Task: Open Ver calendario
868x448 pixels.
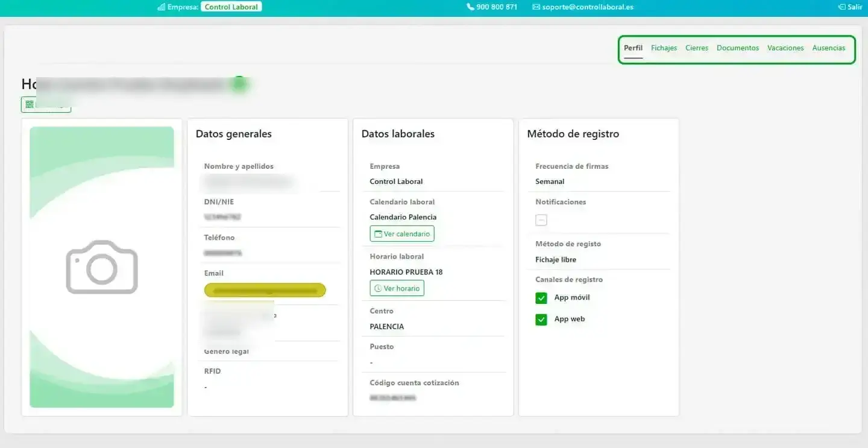Action: [402, 234]
